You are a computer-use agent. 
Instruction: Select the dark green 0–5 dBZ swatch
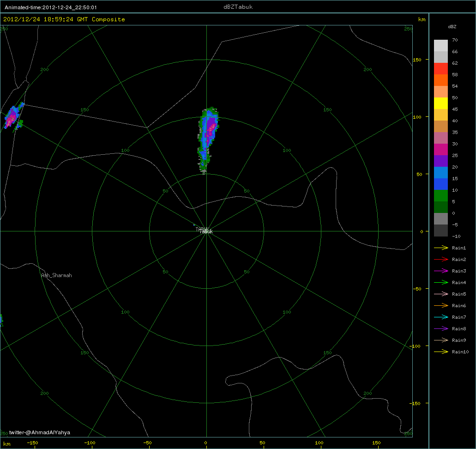(441, 207)
